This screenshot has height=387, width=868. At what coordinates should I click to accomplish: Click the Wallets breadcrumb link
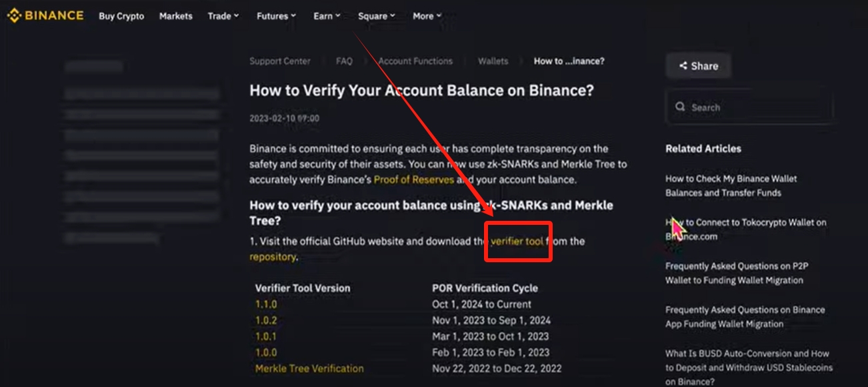(x=493, y=61)
